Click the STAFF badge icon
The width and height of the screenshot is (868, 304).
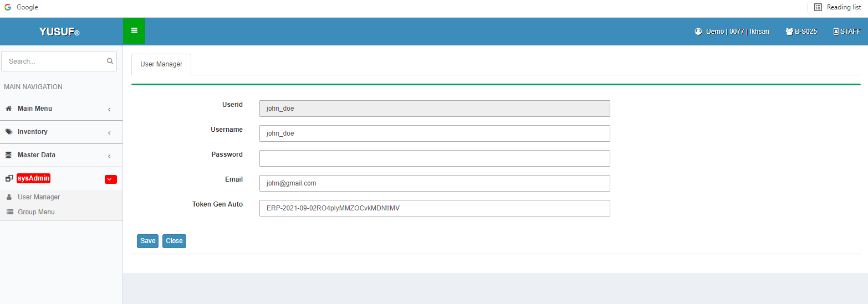[x=836, y=32]
